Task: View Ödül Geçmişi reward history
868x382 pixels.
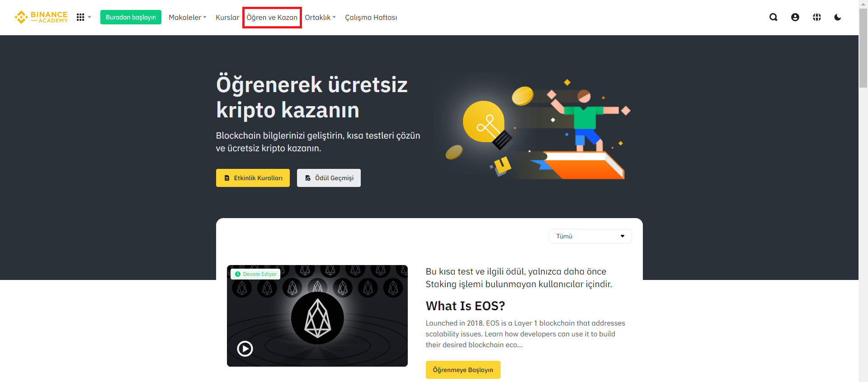Action: pyautogui.click(x=329, y=178)
